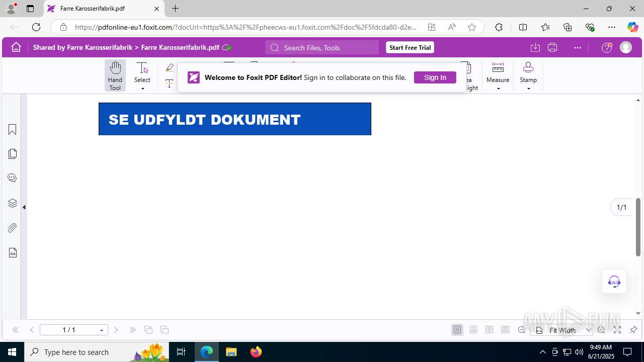Go to the next view
Image resolution: width=644 pixels, height=362 pixels.
(165, 330)
